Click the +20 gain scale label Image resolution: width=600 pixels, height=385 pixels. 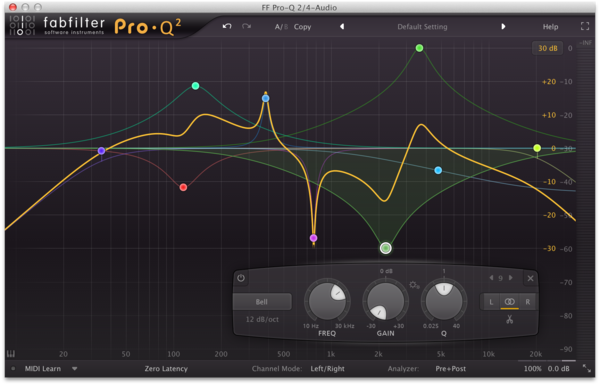tap(549, 82)
